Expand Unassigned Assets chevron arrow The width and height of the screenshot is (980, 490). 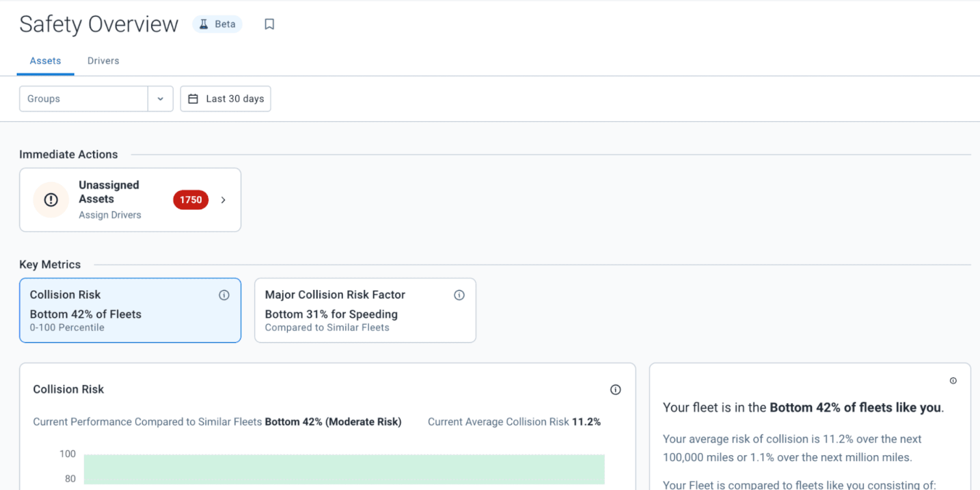(223, 199)
